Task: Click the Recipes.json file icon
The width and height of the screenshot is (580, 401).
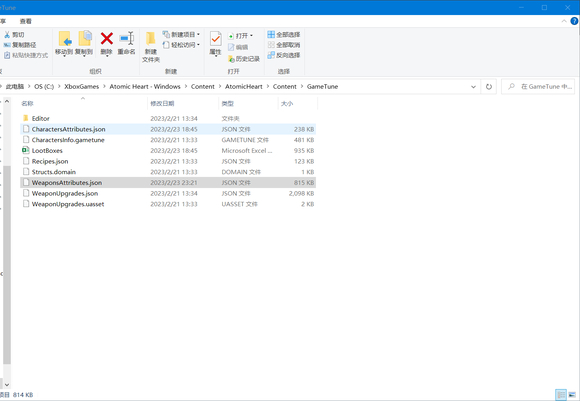Action: (26, 161)
